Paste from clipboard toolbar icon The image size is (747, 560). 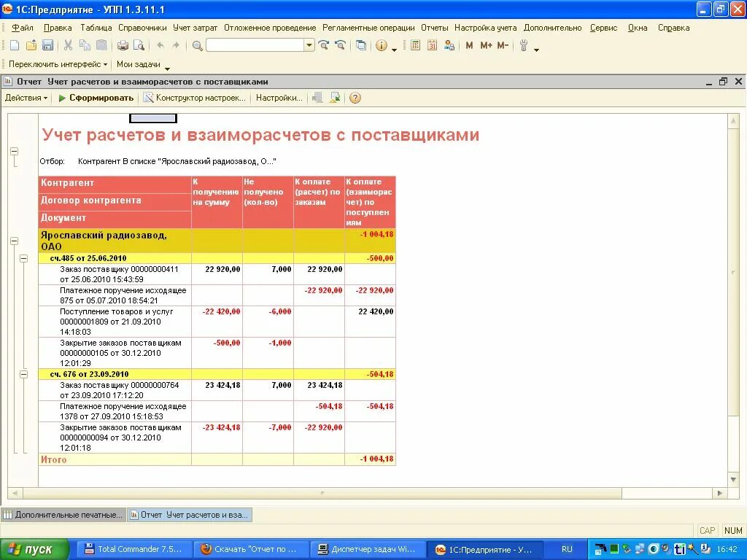(x=101, y=46)
